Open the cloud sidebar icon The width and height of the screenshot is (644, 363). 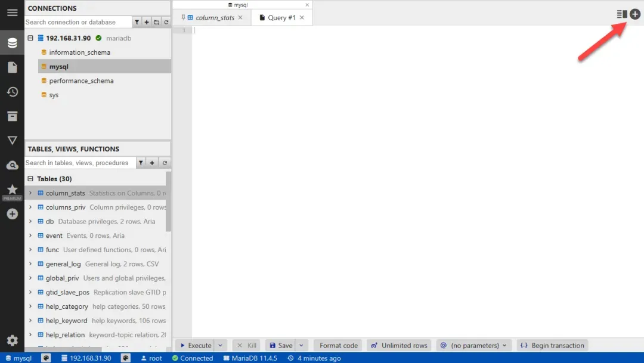coord(13,165)
